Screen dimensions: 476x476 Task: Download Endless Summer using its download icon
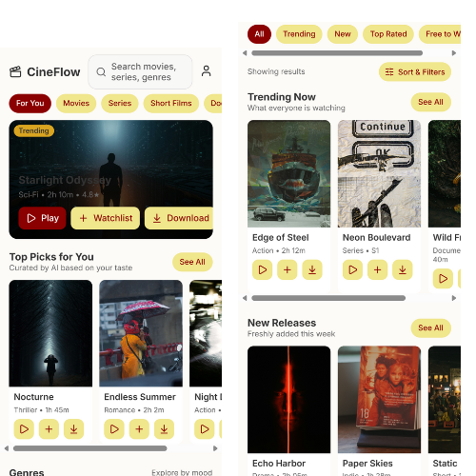164,429
